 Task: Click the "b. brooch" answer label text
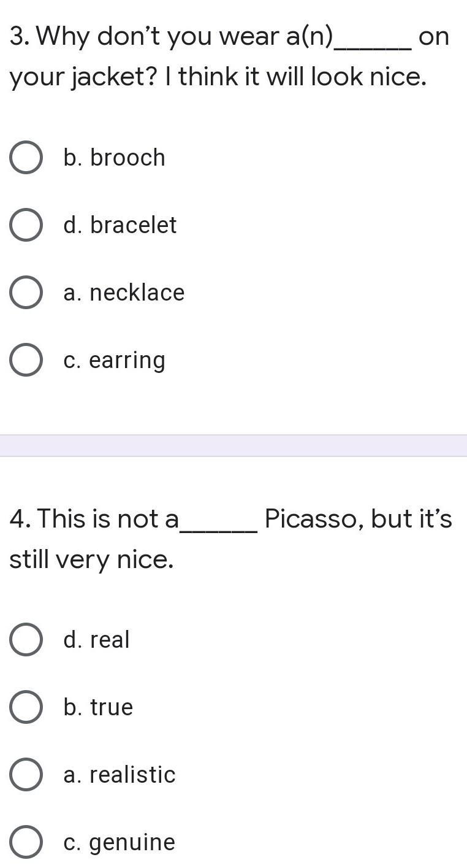[114, 158]
